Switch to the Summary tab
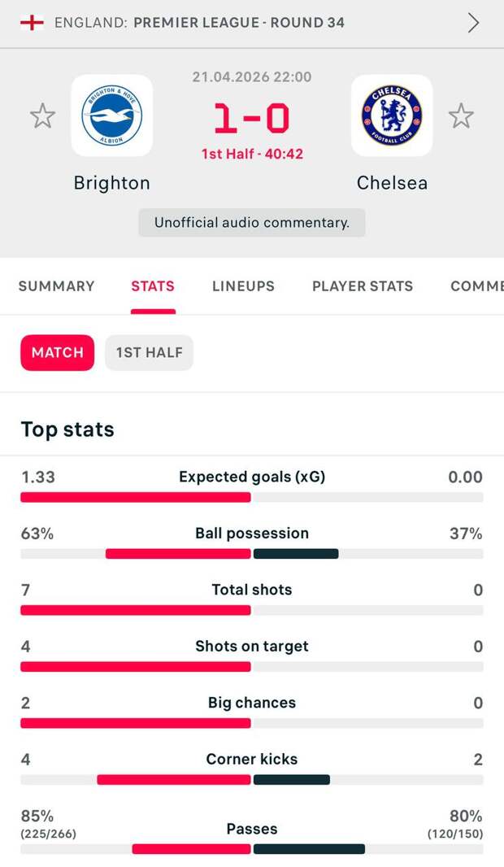This screenshot has height=867, width=504. click(57, 286)
